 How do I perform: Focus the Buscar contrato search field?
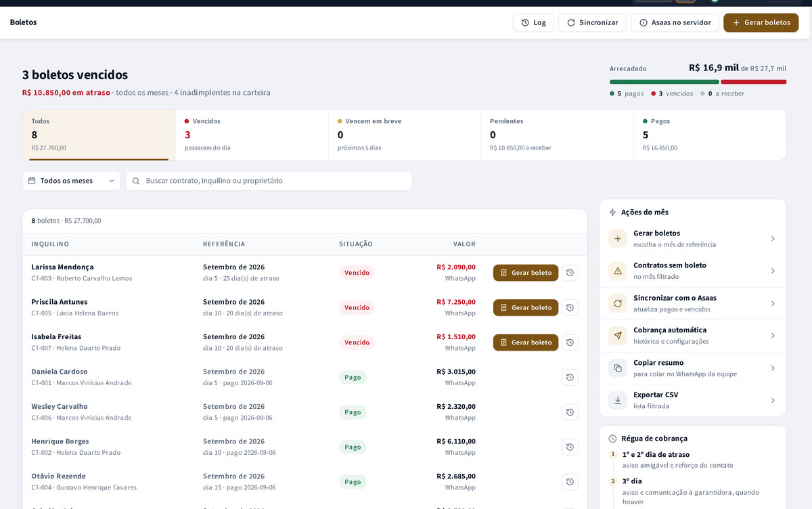(269, 181)
